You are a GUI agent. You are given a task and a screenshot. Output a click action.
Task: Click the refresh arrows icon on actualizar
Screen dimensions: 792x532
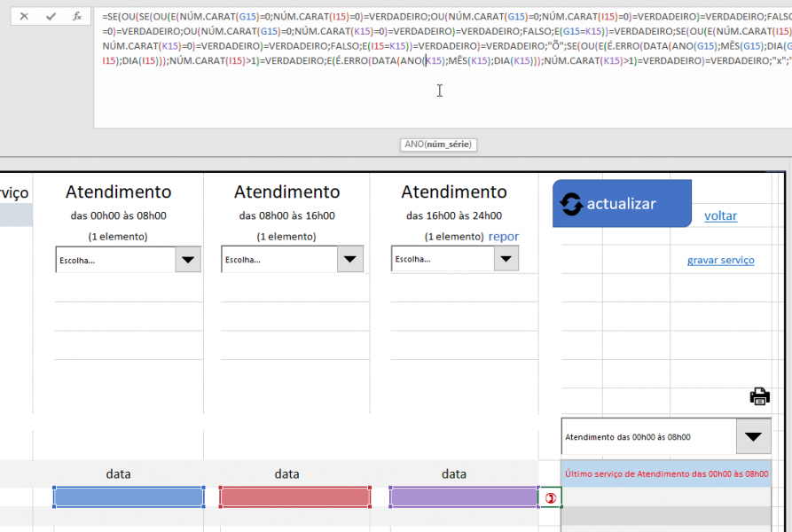coord(571,204)
